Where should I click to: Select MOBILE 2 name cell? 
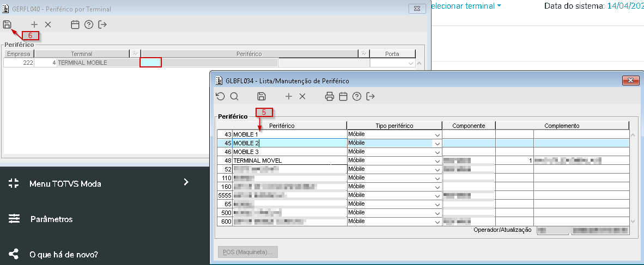(x=289, y=143)
